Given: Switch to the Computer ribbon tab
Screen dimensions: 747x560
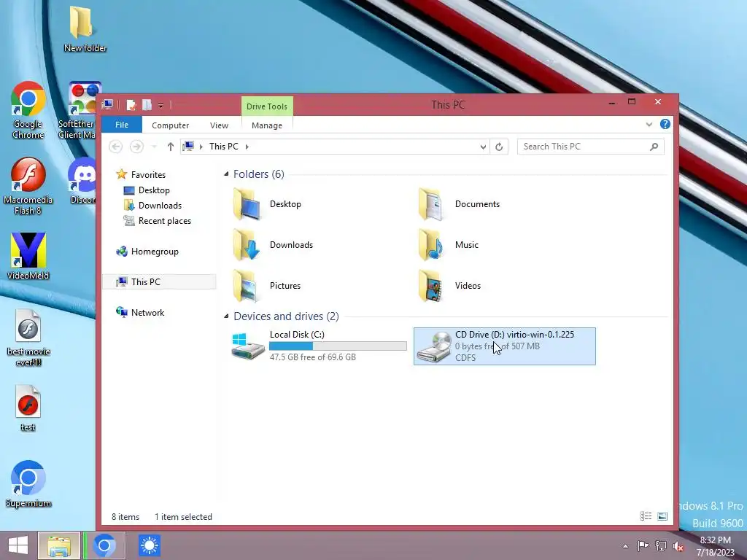Looking at the screenshot, I should [170, 125].
